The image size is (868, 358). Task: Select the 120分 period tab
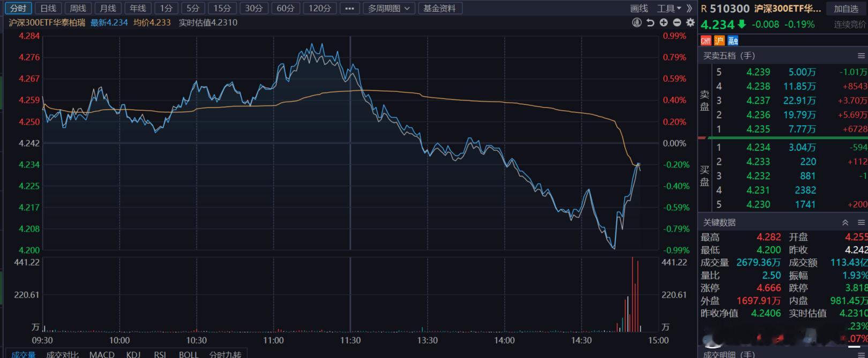(320, 9)
